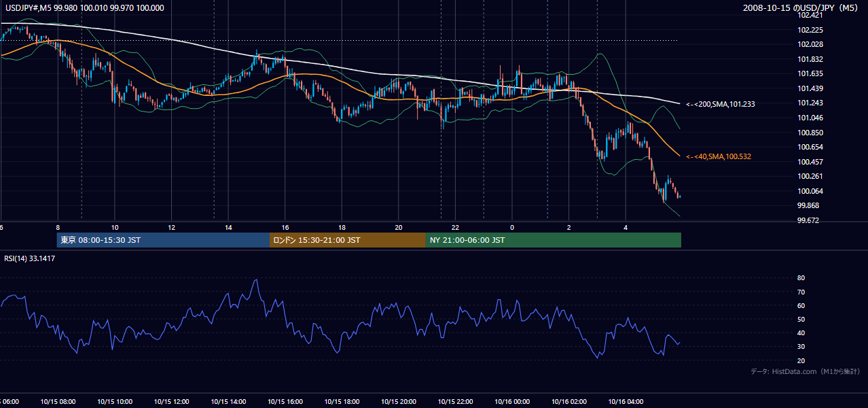
Task: Click bottom date label 10/16 02:00
Action: coord(569,401)
